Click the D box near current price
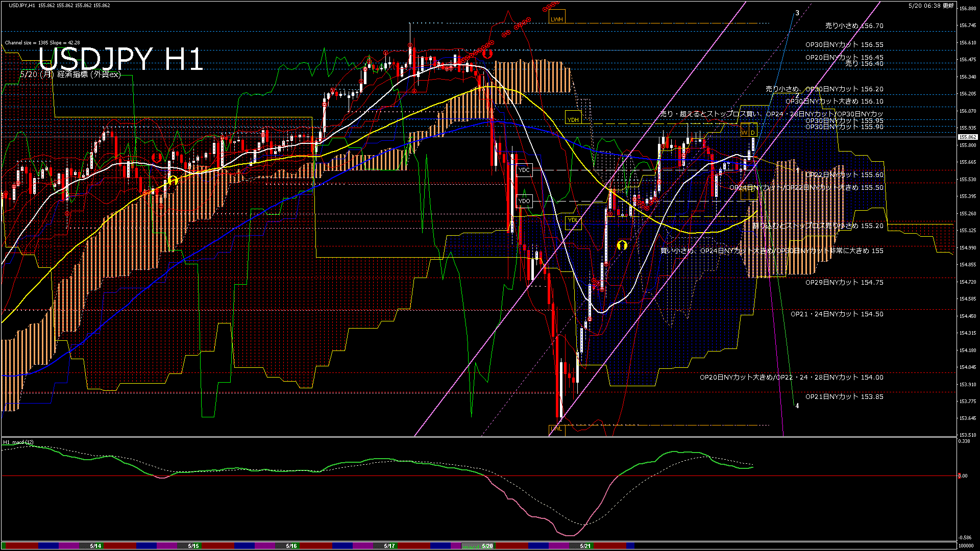This screenshot has width=980, height=551. [753, 132]
